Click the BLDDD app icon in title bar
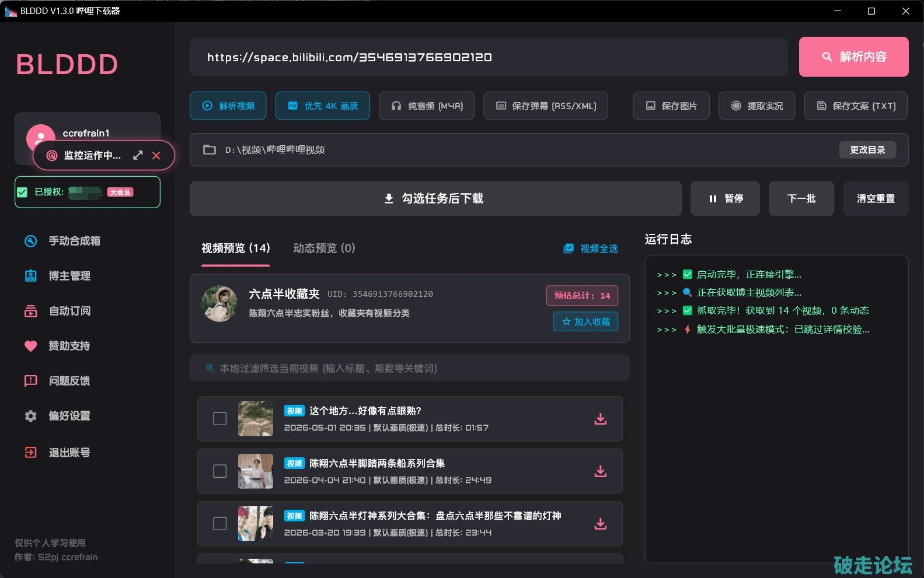Image resolution: width=924 pixels, height=578 pixels. coord(11,11)
